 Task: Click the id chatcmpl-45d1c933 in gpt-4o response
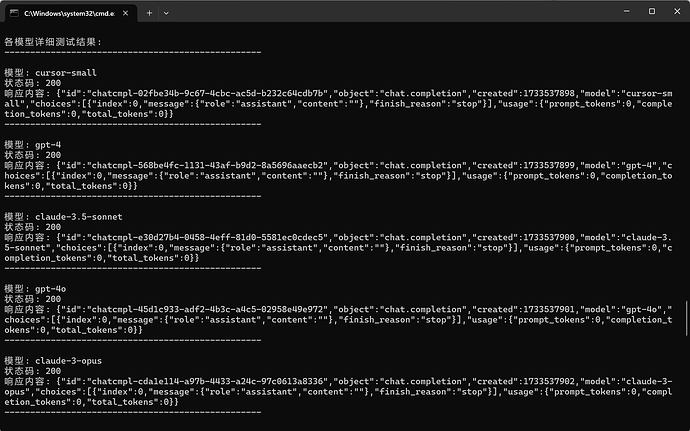click(x=209, y=309)
